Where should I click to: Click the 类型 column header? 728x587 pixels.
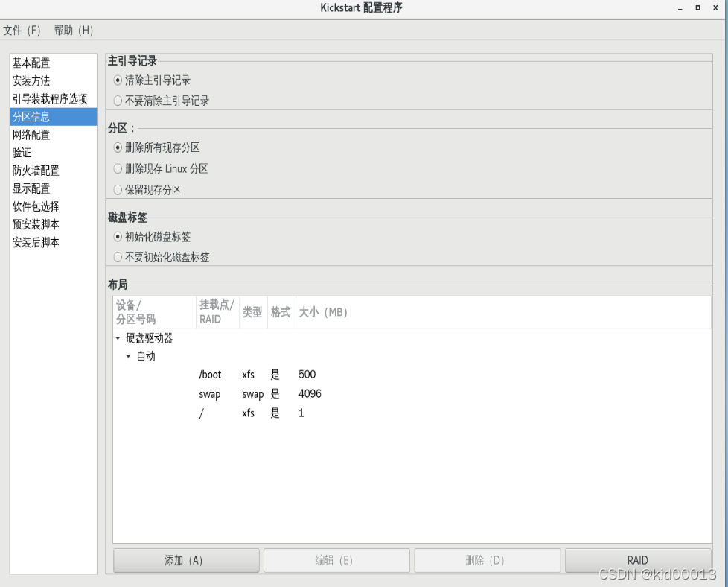coord(253,312)
